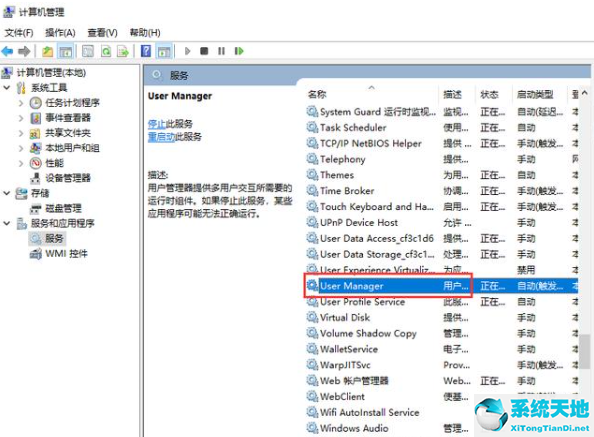
Task: Click the Back arrow in the toolbar
Action: coord(7,51)
